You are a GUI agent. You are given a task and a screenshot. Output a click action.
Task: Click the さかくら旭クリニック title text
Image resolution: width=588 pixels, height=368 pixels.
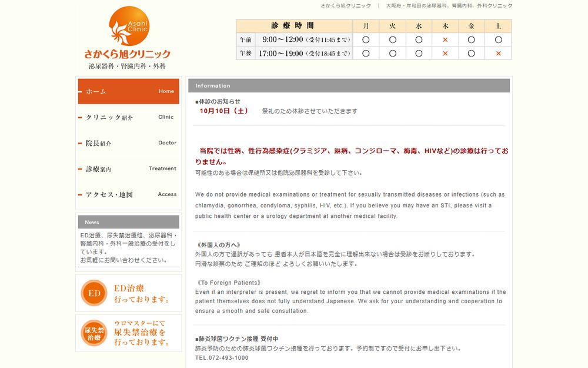tap(128, 54)
